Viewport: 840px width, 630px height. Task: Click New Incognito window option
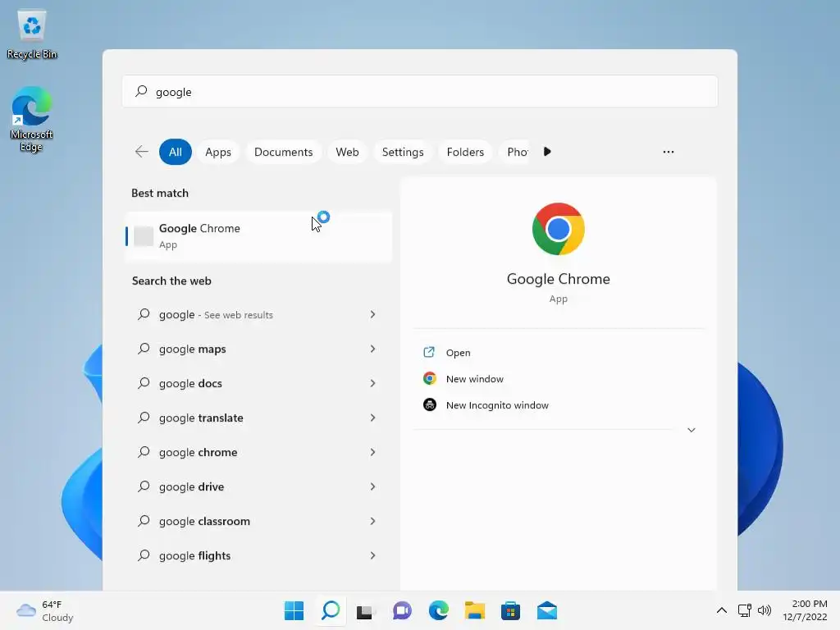497,405
